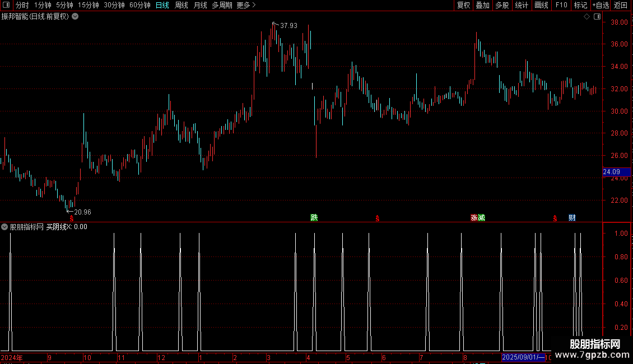Screen dimensions: 633x364
Task: Click the red 涨 event marker
Action: point(474,217)
